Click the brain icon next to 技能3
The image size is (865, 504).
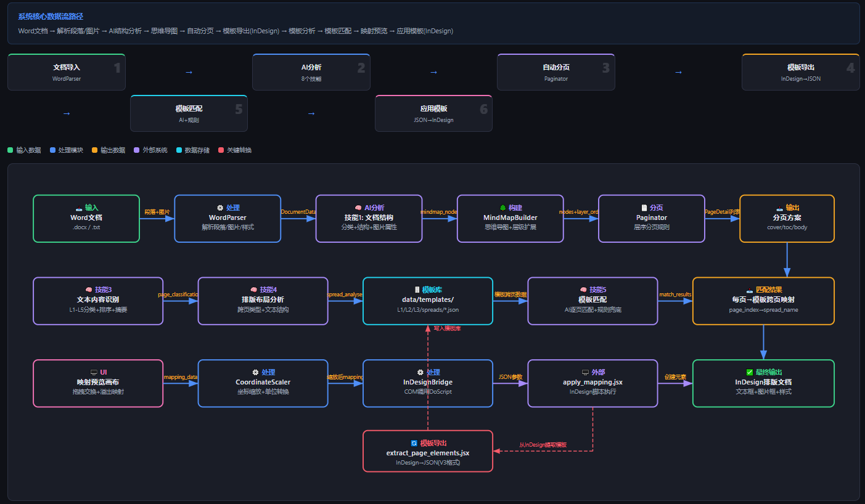(89, 290)
